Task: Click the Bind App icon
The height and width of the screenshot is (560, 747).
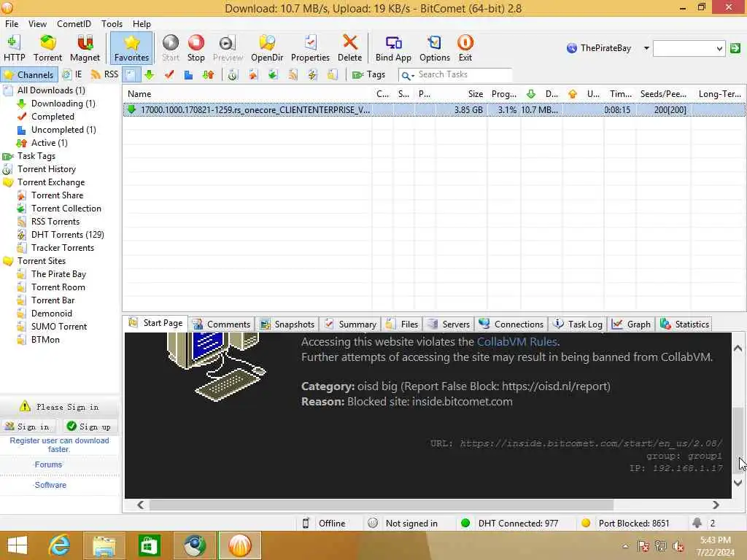Action: pyautogui.click(x=393, y=47)
